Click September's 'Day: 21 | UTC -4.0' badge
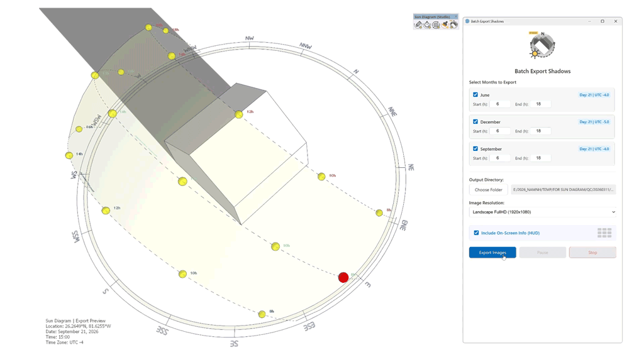This screenshot has height=362, width=644. tap(594, 149)
